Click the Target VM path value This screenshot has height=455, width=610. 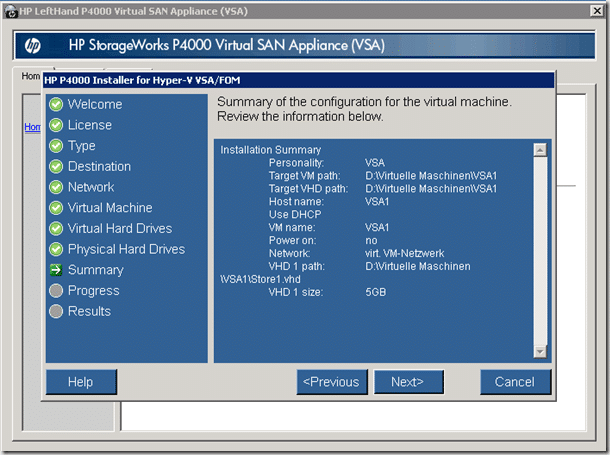pyautogui.click(x=431, y=176)
